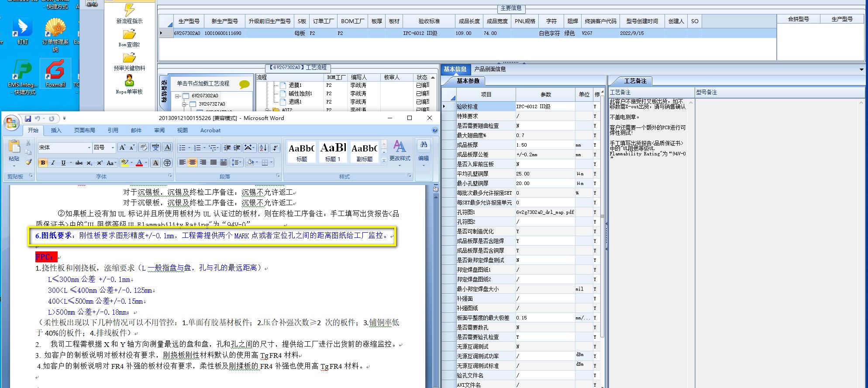Save the Word document via quick access
The width and height of the screenshot is (868, 388).
28,118
